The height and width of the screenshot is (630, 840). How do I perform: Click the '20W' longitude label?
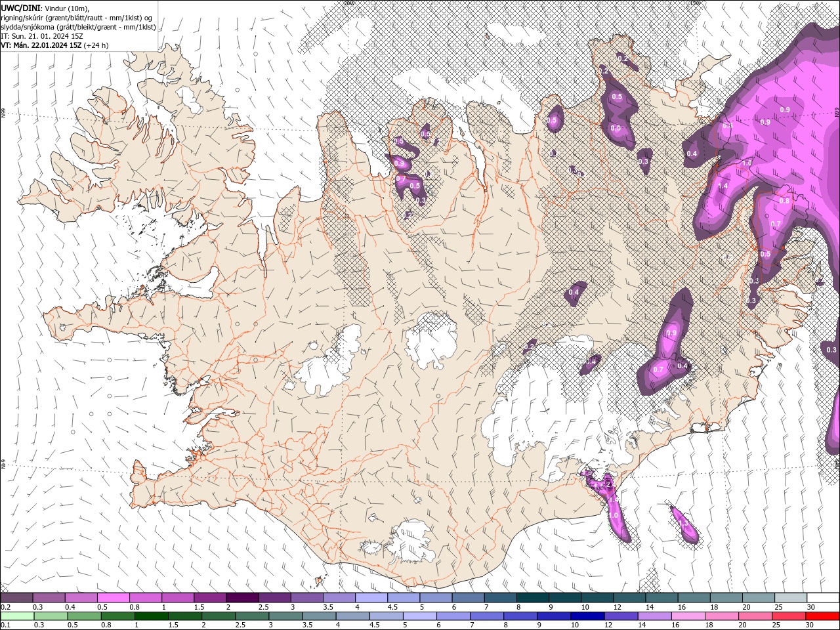coord(349,3)
